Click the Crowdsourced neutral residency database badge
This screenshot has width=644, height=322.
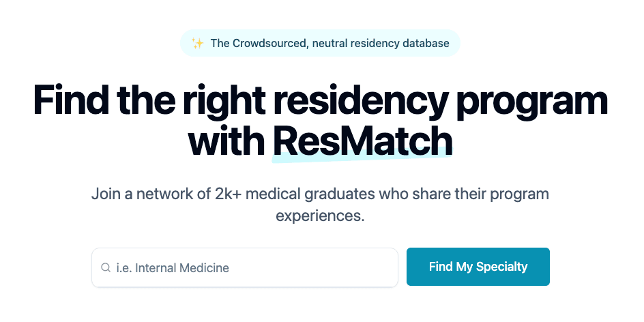point(320,44)
